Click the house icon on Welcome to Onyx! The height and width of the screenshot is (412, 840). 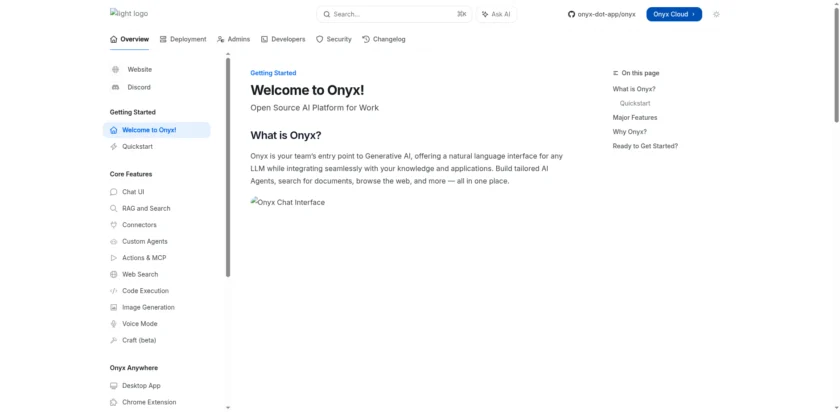point(113,130)
